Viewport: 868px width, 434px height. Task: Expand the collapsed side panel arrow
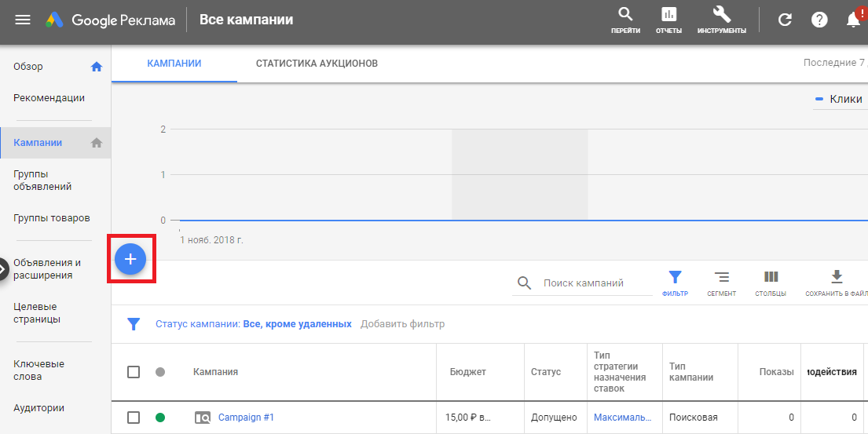click(x=3, y=269)
